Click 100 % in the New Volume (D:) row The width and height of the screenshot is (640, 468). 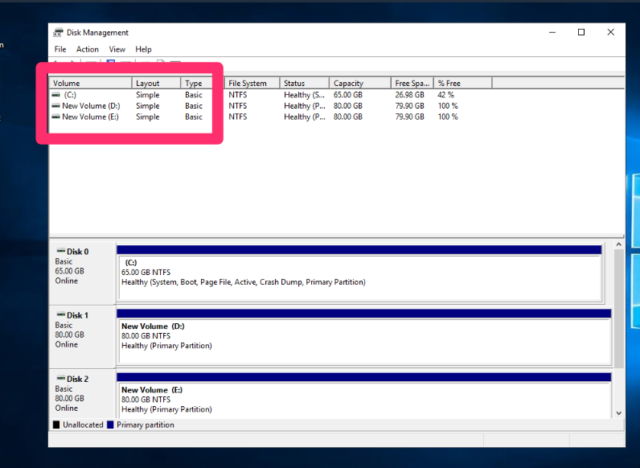coord(448,106)
